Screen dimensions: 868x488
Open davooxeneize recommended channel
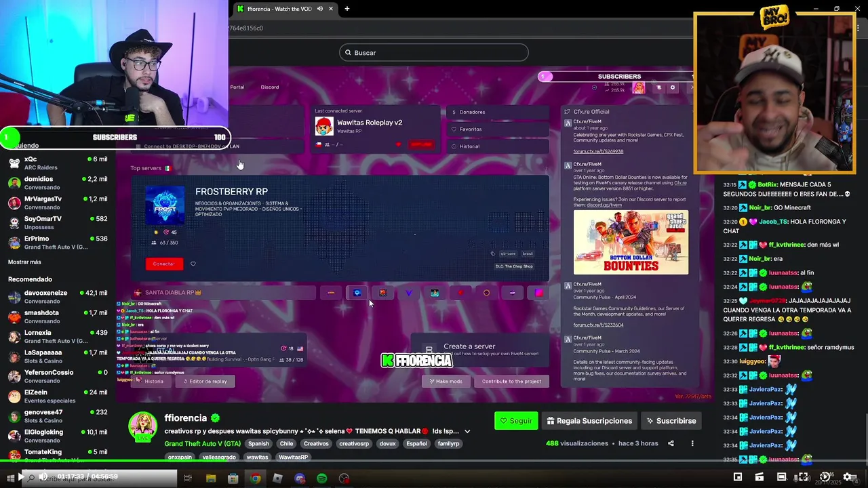(57, 297)
